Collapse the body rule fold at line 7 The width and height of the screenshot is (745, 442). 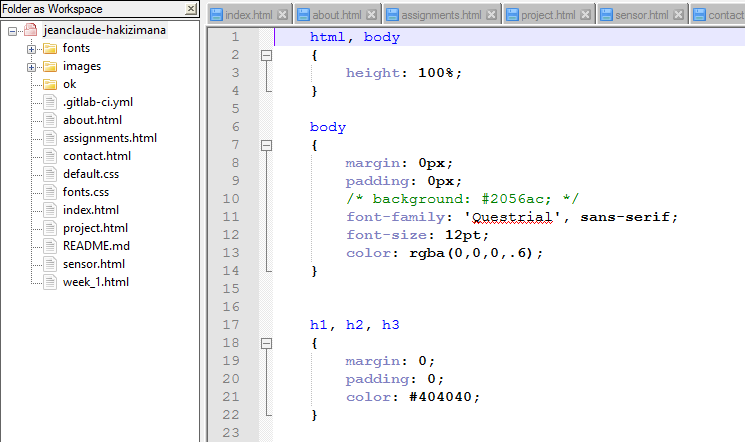[267, 145]
